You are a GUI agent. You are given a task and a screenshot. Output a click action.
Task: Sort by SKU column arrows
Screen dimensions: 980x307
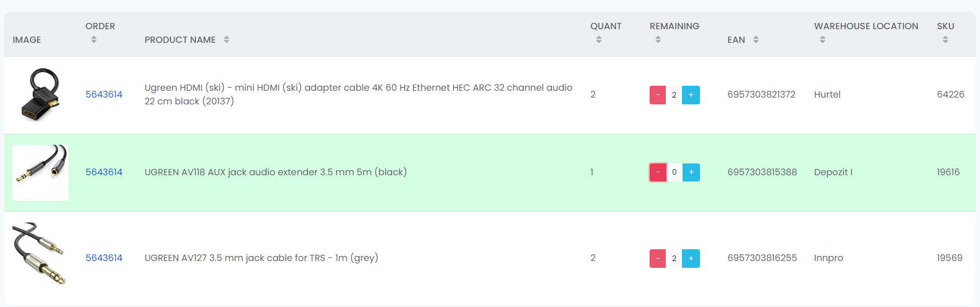coord(945,40)
